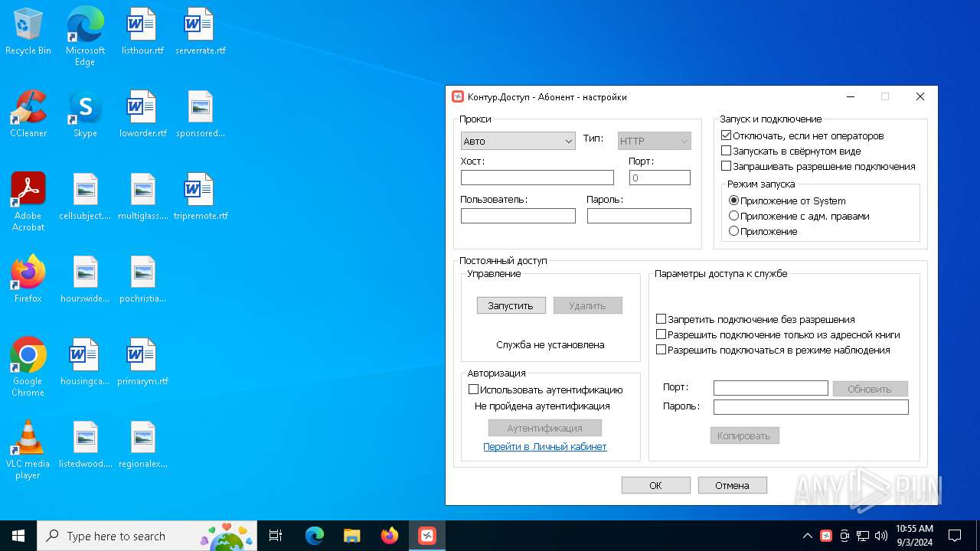This screenshot has width=980, height=551.
Task: Focus the 'Пользователь' input field
Action: [518, 216]
